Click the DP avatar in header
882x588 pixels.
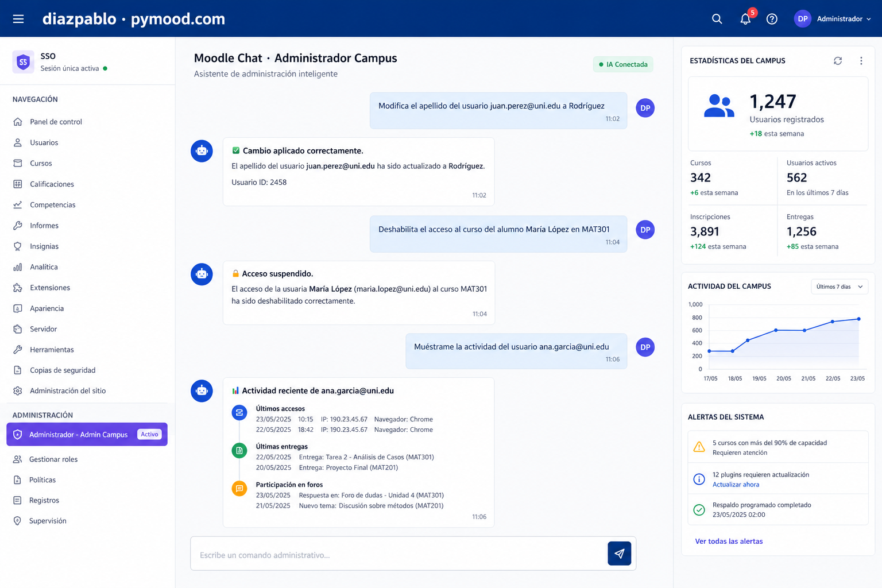[x=803, y=19]
